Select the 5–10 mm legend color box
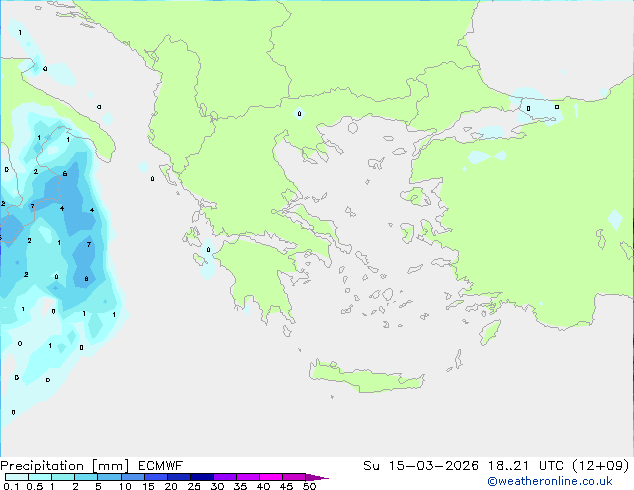Screen dimensions: 634x490 tap(109, 477)
